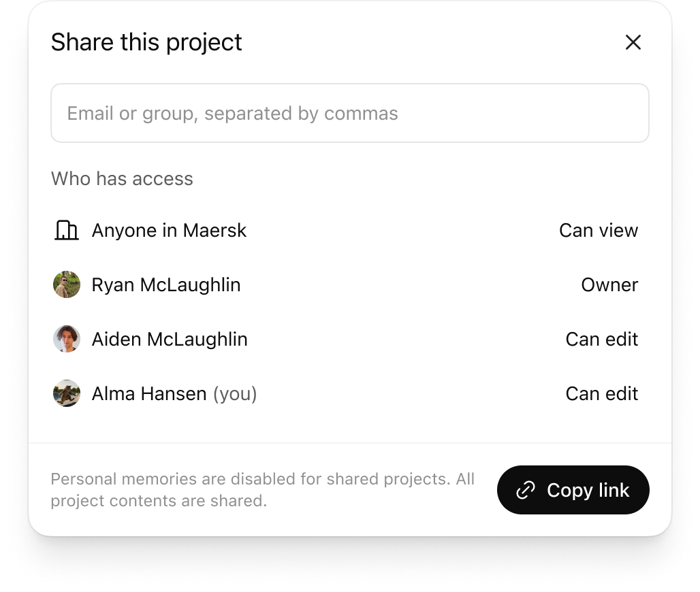Click the email or group input field

point(349,113)
